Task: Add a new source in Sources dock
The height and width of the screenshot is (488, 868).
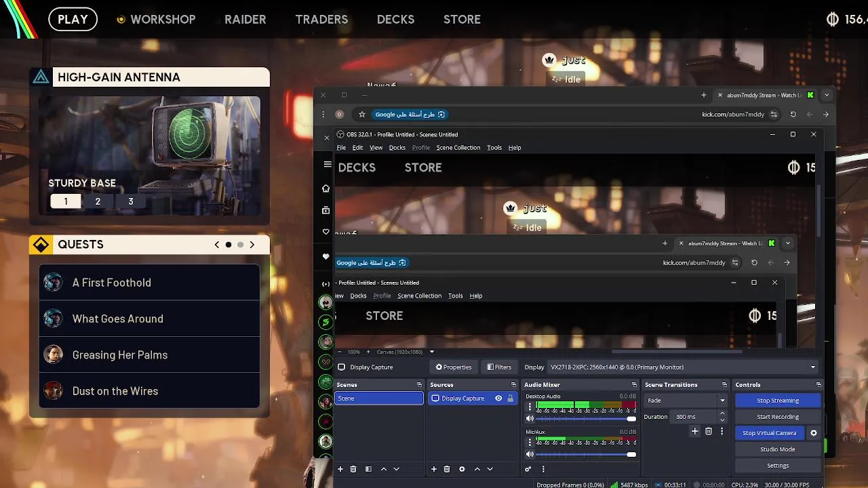Action: click(x=434, y=469)
